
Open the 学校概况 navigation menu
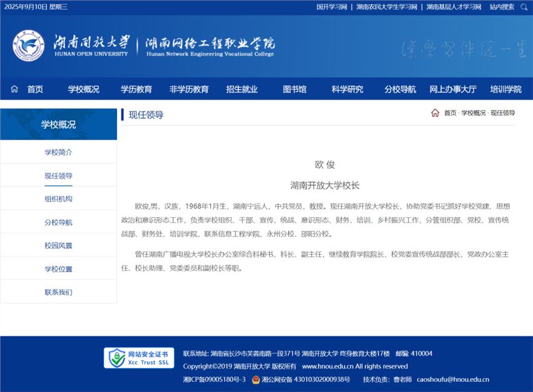[84, 89]
